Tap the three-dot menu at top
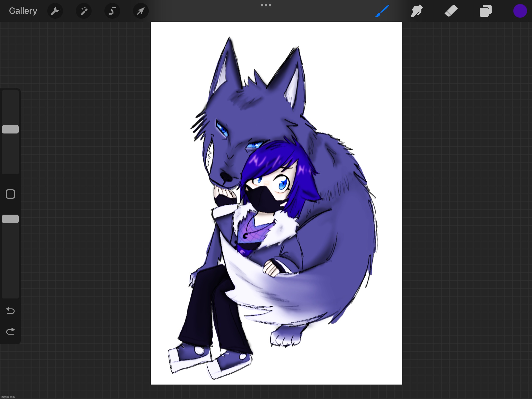This screenshot has height=399, width=532. pos(266,5)
